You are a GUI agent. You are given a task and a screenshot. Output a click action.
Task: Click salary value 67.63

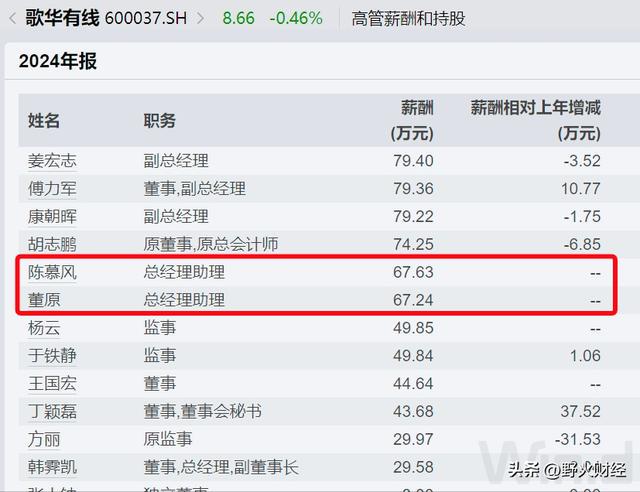(413, 272)
